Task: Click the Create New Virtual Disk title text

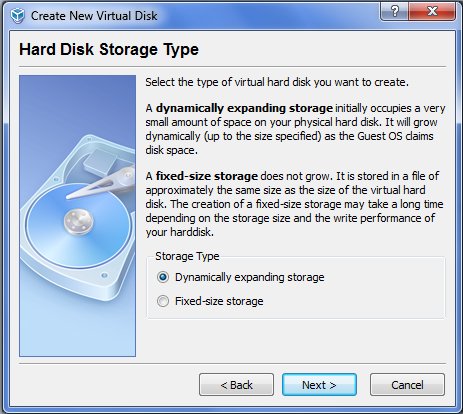Action: pos(94,16)
